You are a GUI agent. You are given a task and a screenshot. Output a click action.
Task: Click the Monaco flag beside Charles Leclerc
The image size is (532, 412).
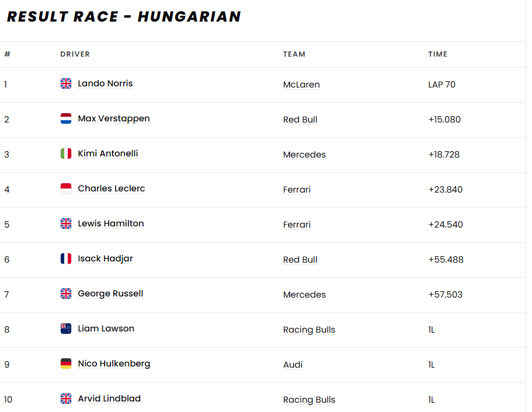coord(66,188)
